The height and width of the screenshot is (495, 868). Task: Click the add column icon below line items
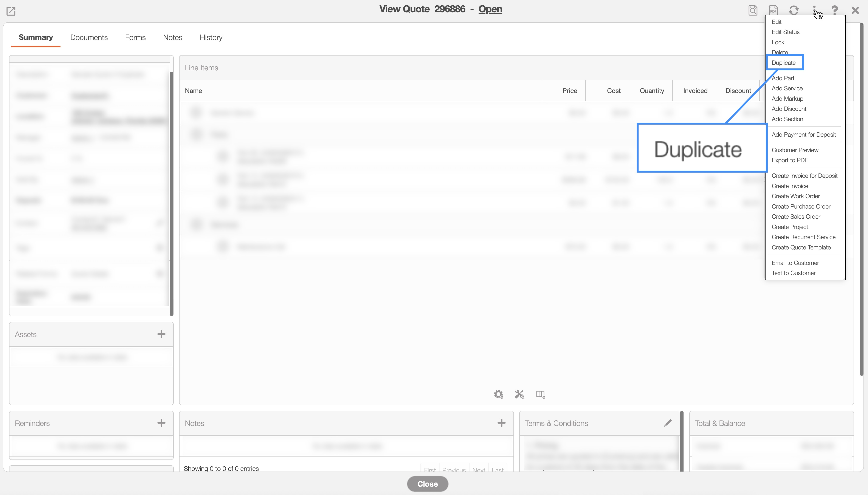[540, 394]
